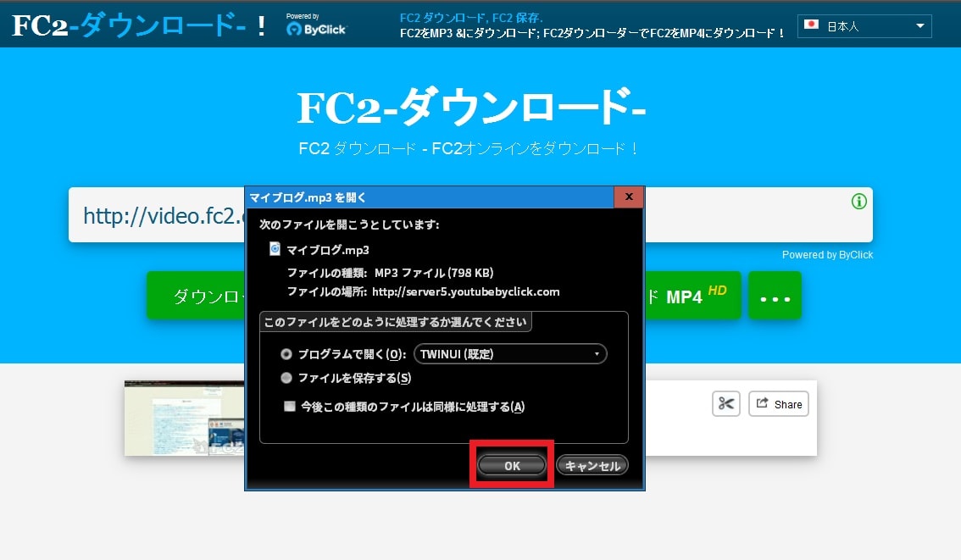Click the マイブログ.mp3 file icon in dialog
The height and width of the screenshot is (560, 961).
click(275, 249)
